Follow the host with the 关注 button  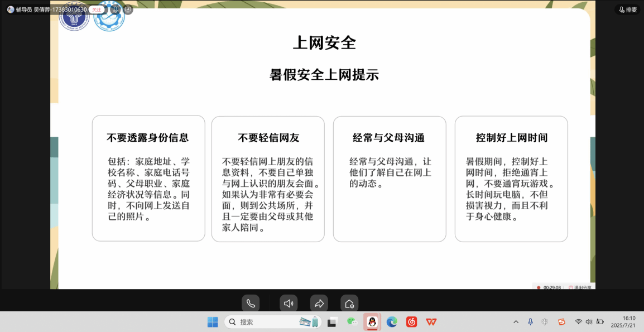tap(97, 9)
